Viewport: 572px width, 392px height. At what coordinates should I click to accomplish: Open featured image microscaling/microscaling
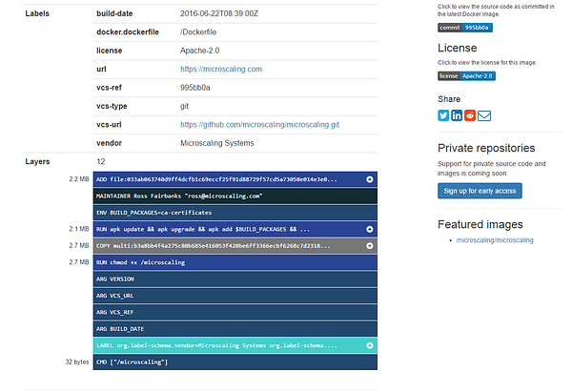495,240
